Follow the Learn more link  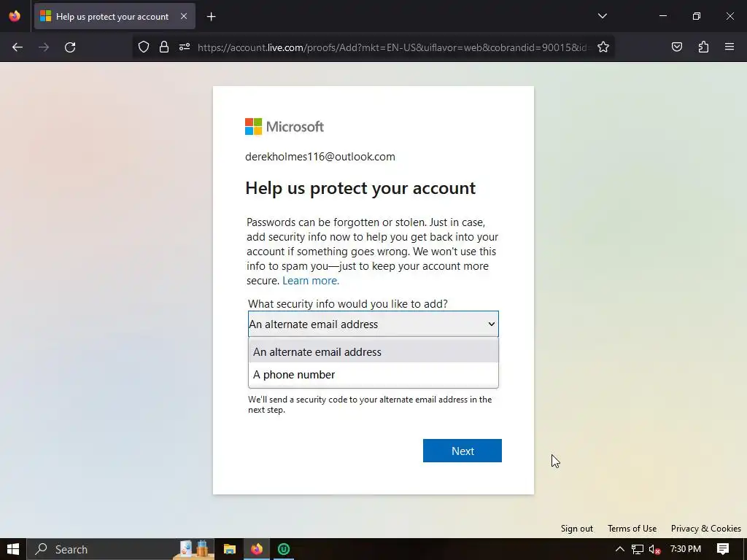pos(311,281)
